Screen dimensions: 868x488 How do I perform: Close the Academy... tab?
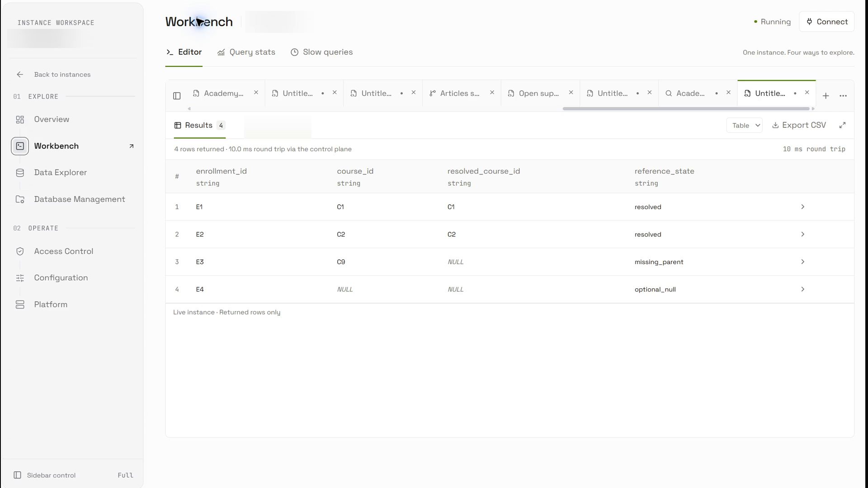256,93
